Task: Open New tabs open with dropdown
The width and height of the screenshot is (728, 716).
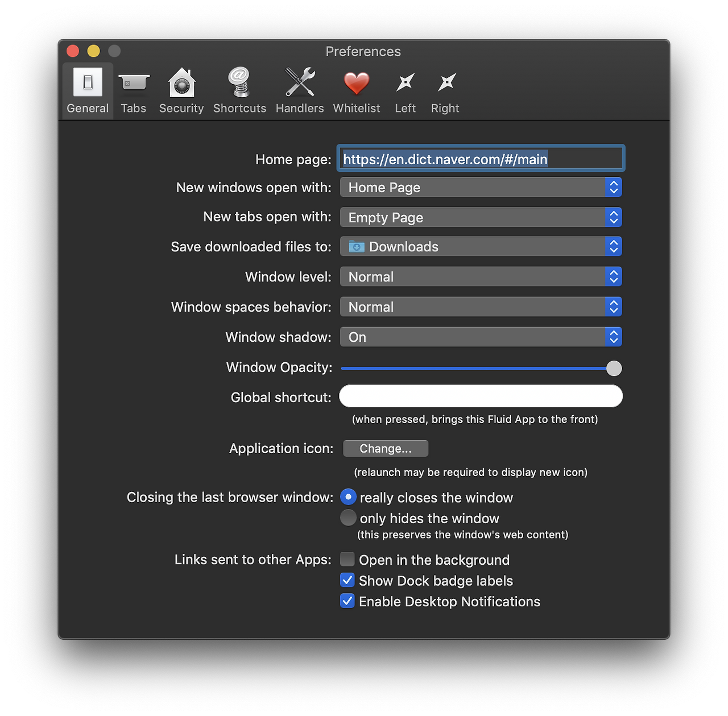Action: pyautogui.click(x=481, y=217)
